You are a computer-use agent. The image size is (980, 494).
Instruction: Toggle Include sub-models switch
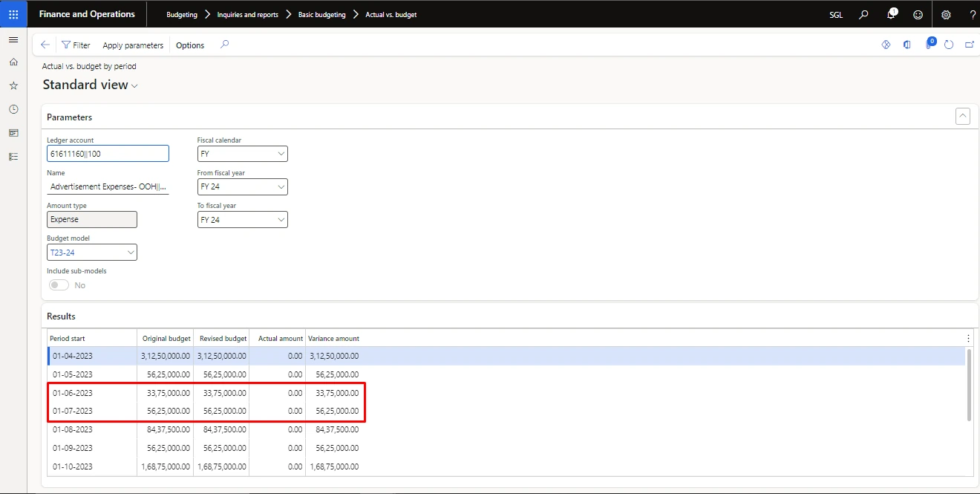59,285
